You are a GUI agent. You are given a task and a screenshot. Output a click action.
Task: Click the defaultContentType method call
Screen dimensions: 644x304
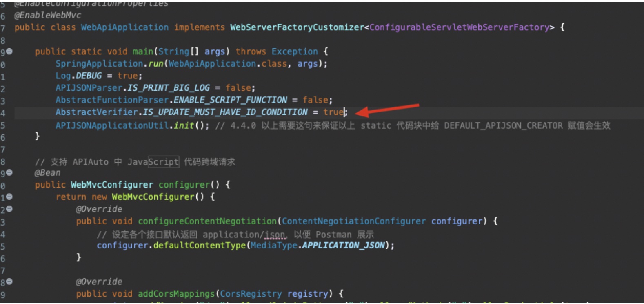[x=200, y=245]
